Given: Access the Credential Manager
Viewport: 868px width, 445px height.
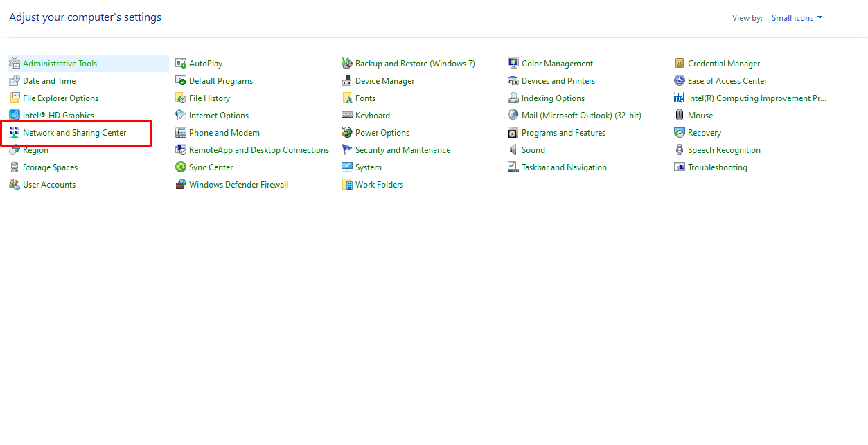Looking at the screenshot, I should (723, 63).
